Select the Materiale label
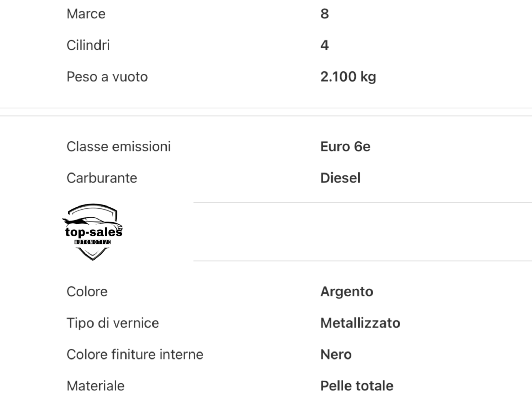Image resolution: width=532 pixels, height=399 pixels. click(95, 386)
